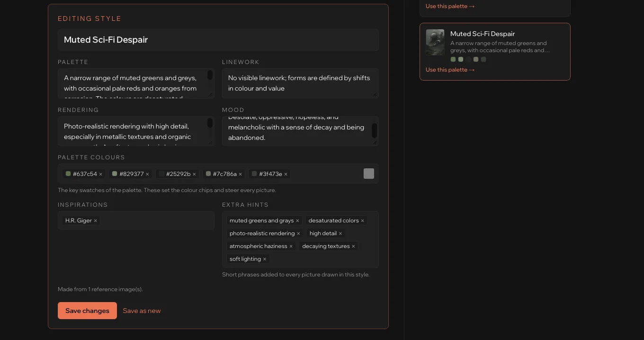Click the upper 'Use this palette' link
This screenshot has height=340, width=644.
coord(450,6)
